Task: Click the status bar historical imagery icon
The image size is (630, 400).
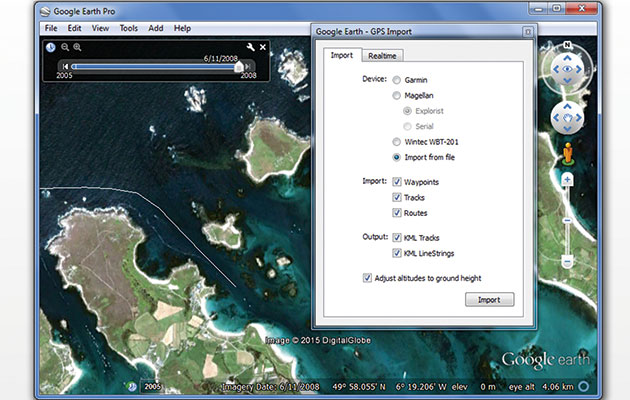Action: click(132, 387)
